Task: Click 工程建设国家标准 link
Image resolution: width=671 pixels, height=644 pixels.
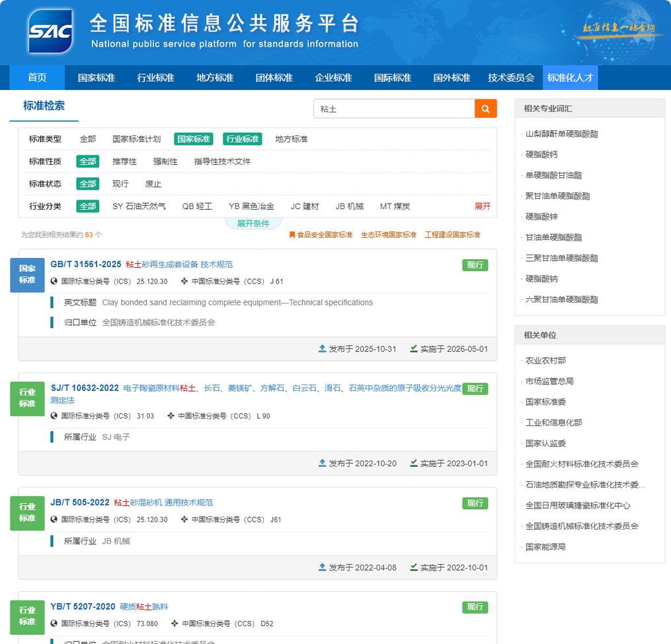Action: 452,235
